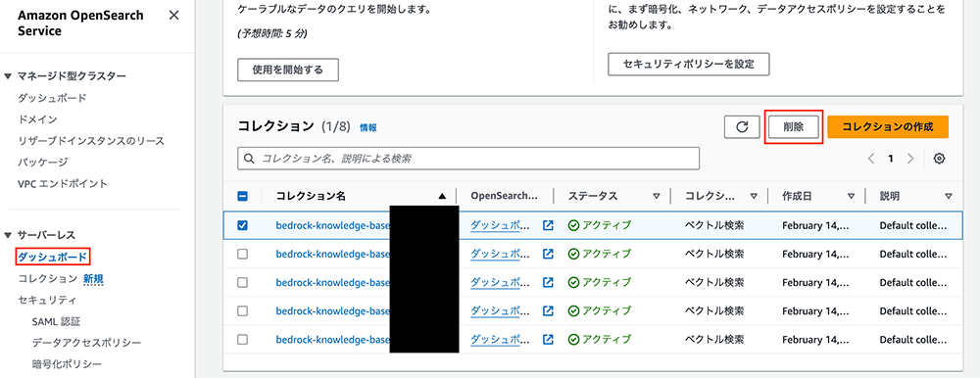Viewport: 980px width, 378px height.
Task: Open ダッシュボード under マネージド型クラスター
Action: (x=52, y=98)
